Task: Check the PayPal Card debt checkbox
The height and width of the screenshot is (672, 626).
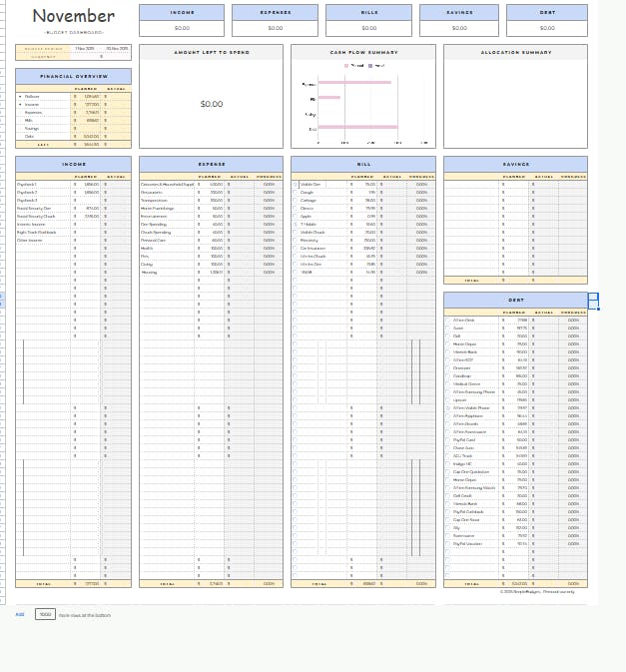Action: tap(447, 440)
